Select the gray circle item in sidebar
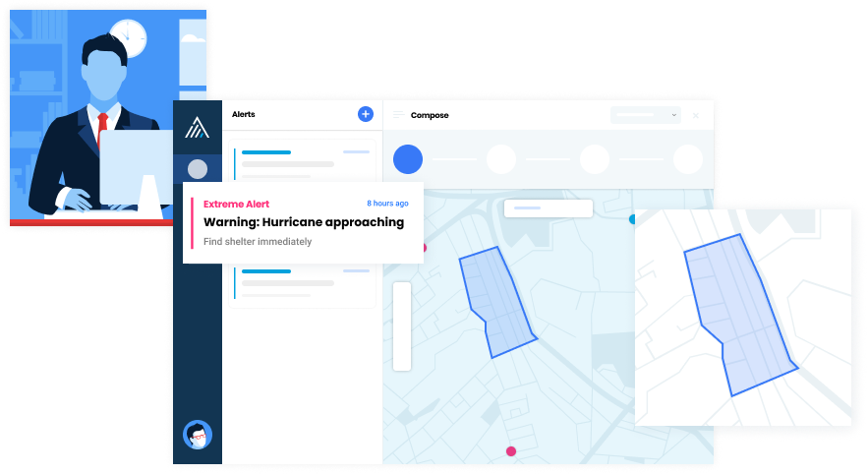The image size is (868, 474). [x=198, y=169]
